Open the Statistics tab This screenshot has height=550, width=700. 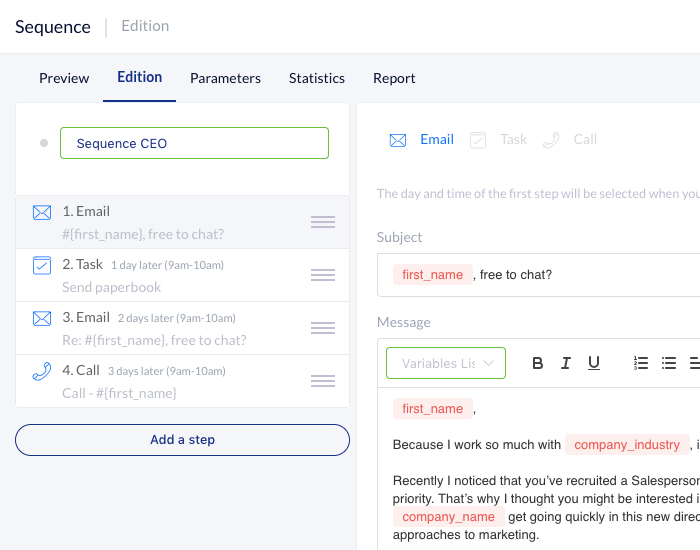coord(317,78)
